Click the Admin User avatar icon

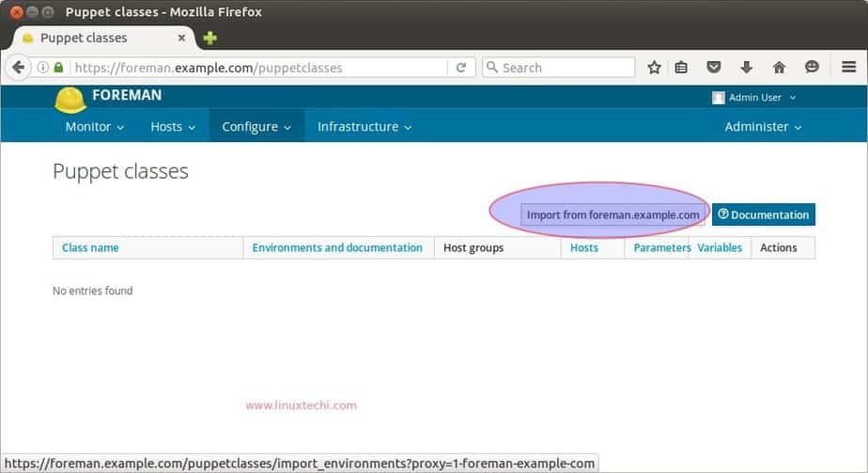coord(718,98)
